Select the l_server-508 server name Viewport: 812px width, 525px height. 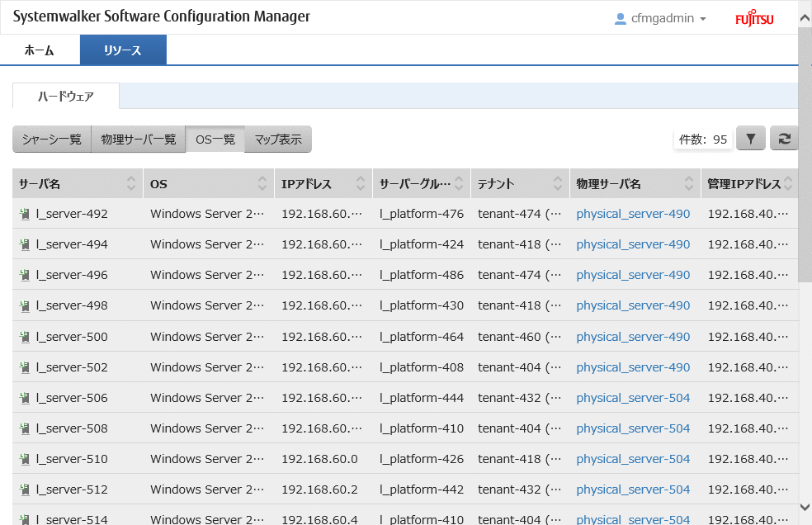pos(72,428)
